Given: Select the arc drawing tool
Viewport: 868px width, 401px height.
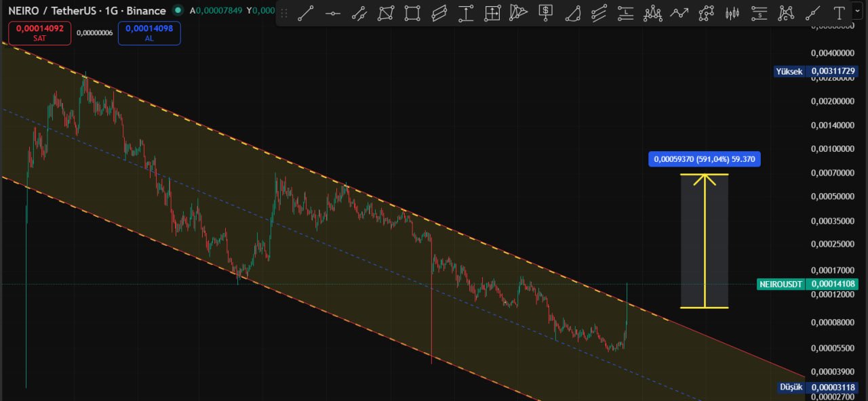Looking at the screenshot, I should (573, 13).
